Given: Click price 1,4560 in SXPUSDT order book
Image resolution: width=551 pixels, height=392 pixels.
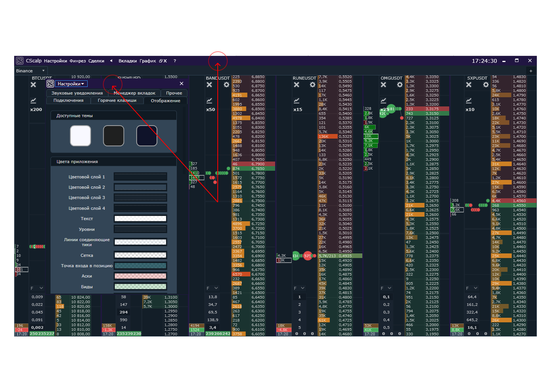Looking at the screenshot, I should pyautogui.click(x=519, y=201).
